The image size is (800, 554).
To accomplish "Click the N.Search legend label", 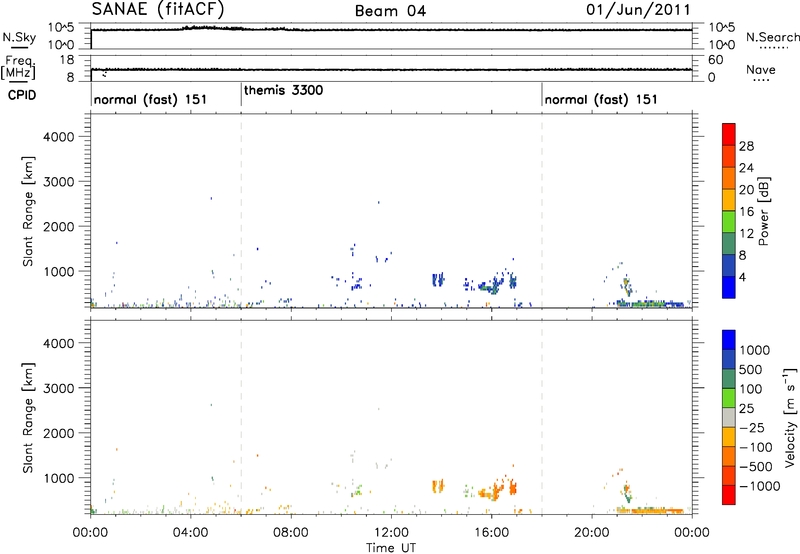I will (772, 37).
